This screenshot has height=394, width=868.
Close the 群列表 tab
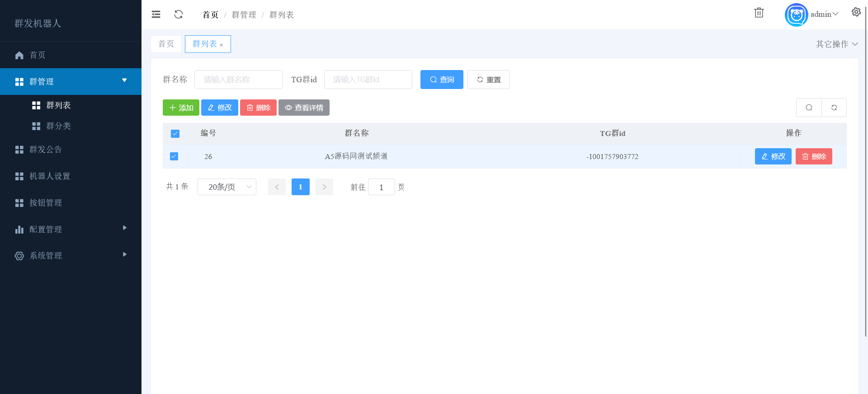pyautogui.click(x=222, y=45)
